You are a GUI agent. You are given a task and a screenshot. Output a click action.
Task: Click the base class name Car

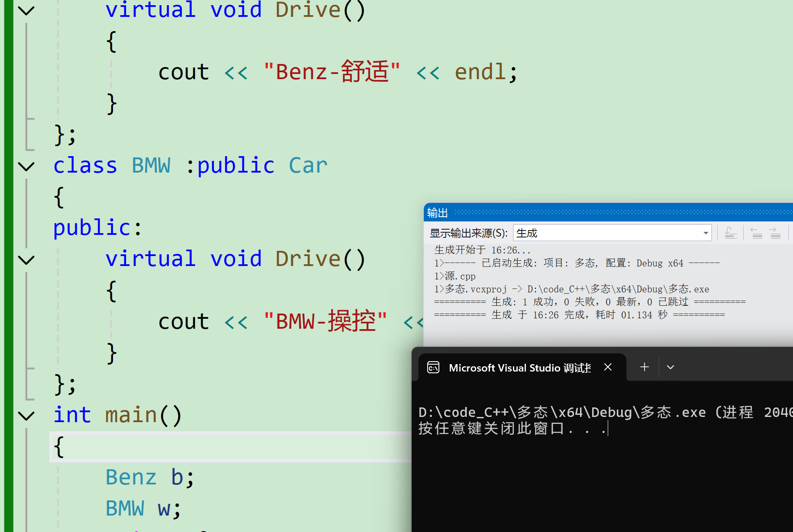pos(308,166)
